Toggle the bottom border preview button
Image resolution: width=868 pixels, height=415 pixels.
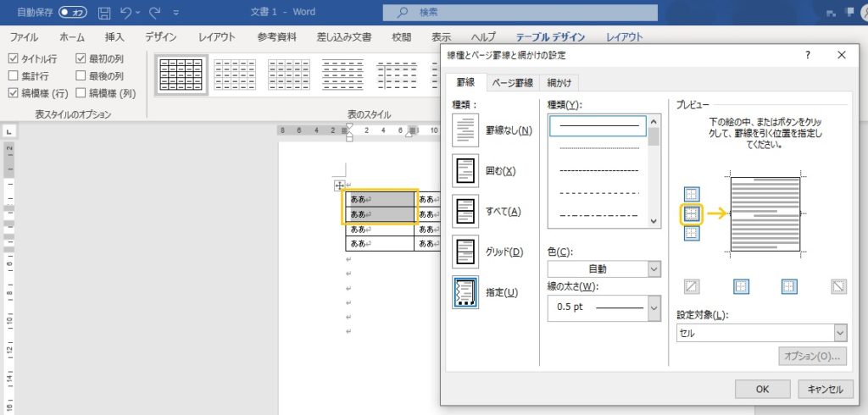[691, 234]
